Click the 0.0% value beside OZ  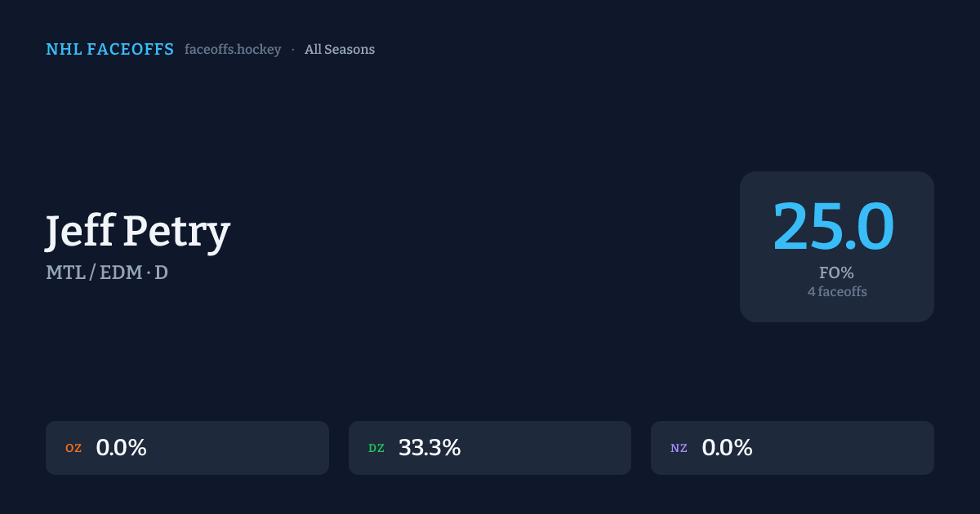click(x=121, y=448)
